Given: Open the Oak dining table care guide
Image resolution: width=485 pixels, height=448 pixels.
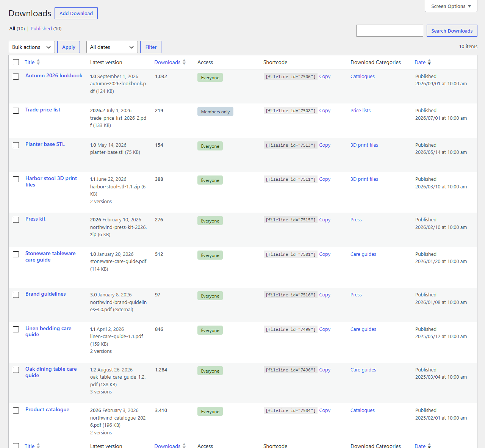Looking at the screenshot, I should pos(51,372).
